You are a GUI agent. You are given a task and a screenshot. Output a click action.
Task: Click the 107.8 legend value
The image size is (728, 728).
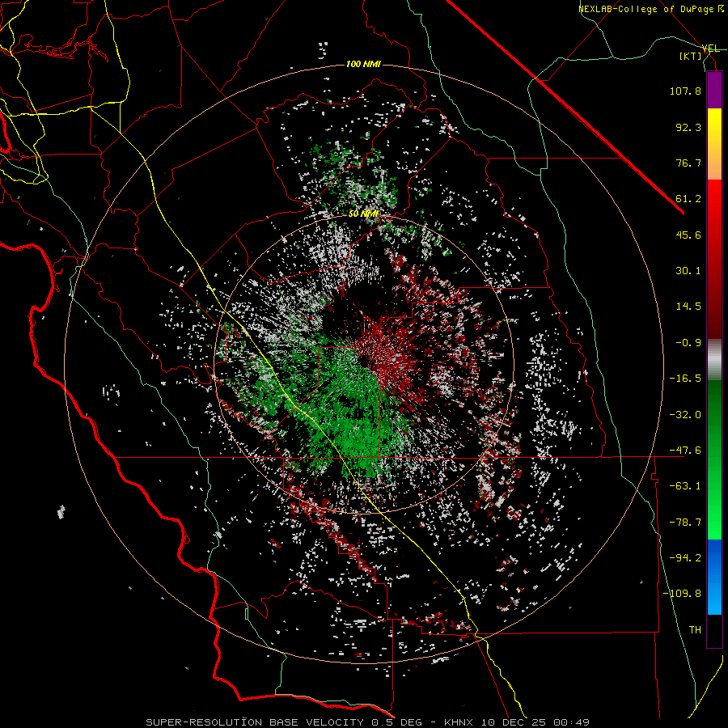point(685,91)
